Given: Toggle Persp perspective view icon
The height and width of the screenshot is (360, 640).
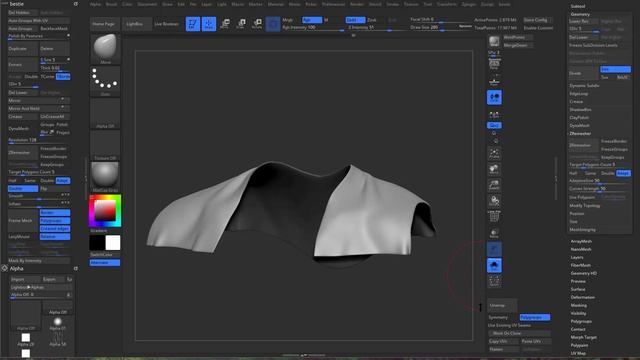Looking at the screenshot, I should click(x=494, y=63).
